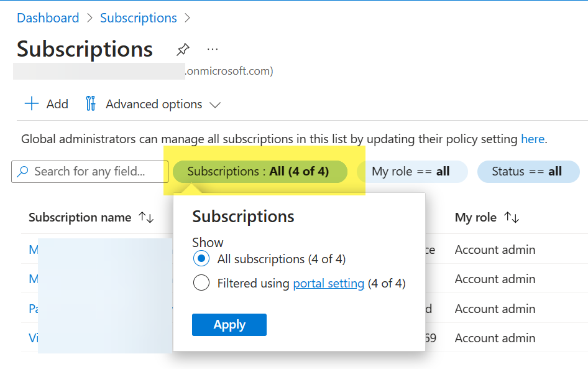Click the Add button label
The image size is (588, 369).
pos(57,104)
